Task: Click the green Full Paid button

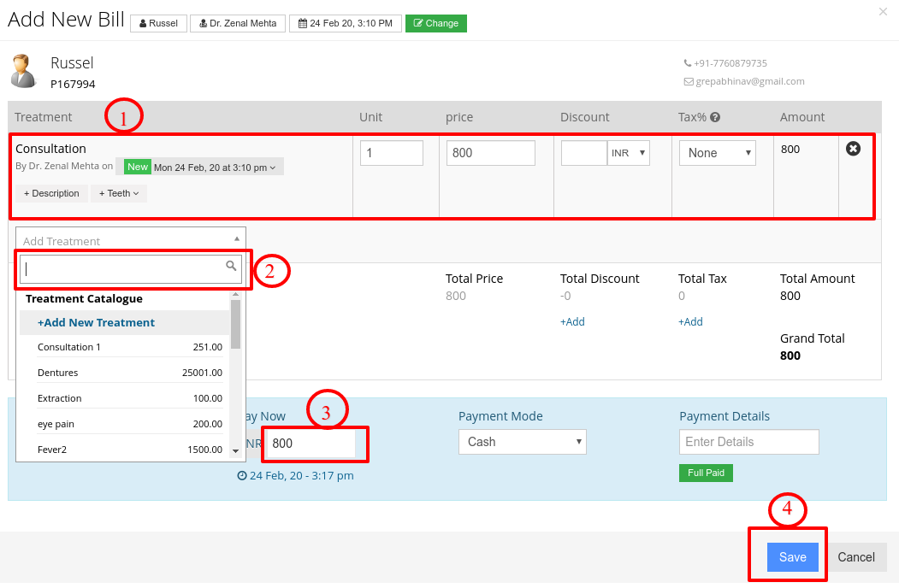Action: coord(706,473)
